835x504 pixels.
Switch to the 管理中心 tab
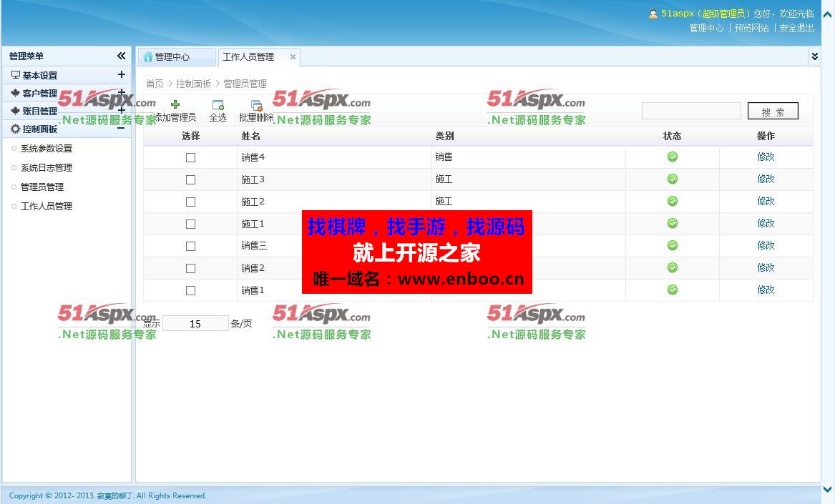[x=177, y=57]
